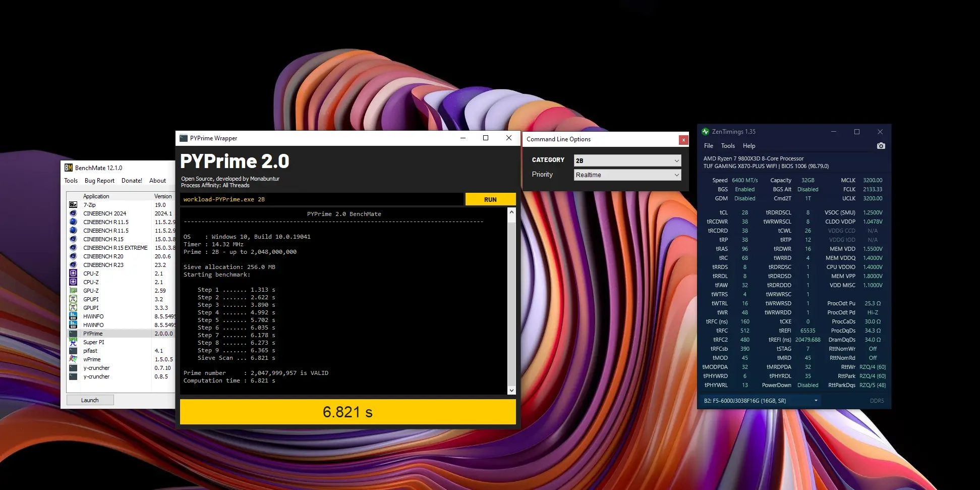
Task: Click the 'Timer : 14.32 MHz' line
Action: [x=213, y=244]
